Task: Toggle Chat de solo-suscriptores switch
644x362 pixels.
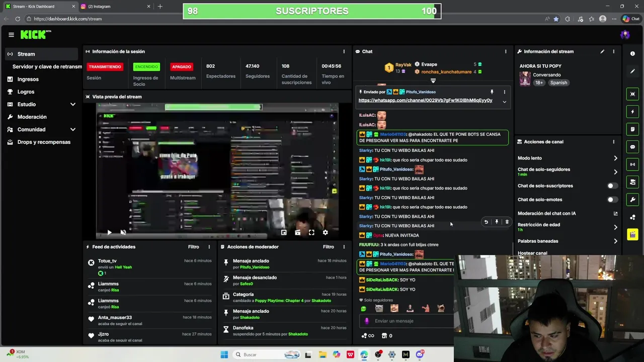Action: click(611, 186)
